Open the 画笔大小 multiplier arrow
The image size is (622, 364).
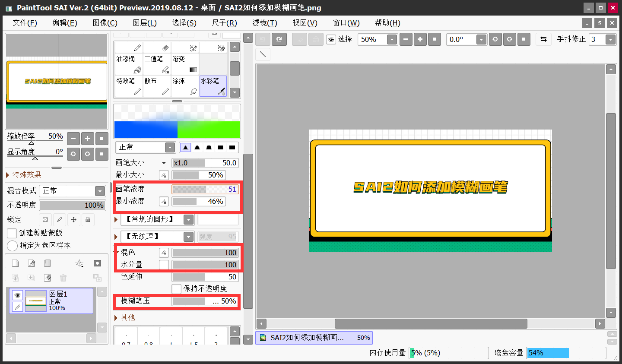[164, 163]
